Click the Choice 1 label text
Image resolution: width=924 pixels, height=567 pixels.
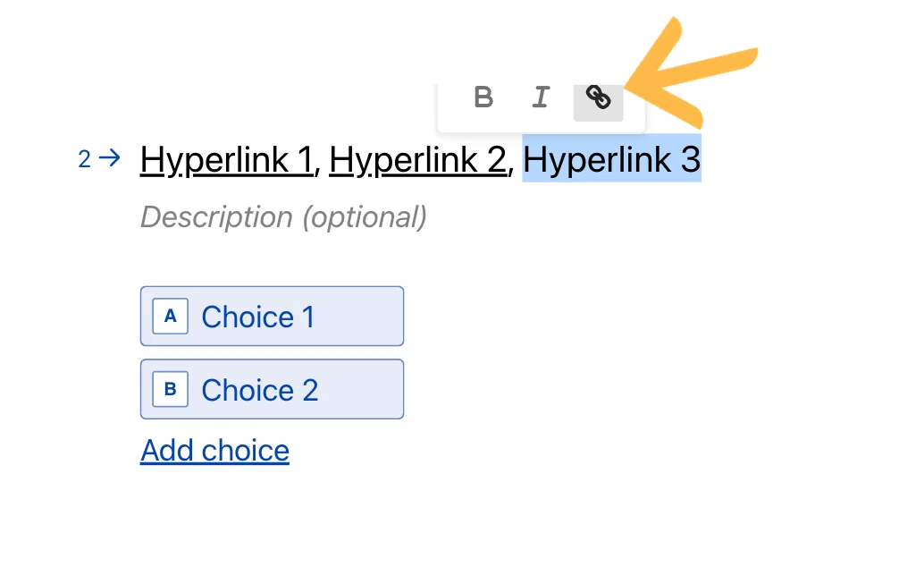[x=258, y=317]
